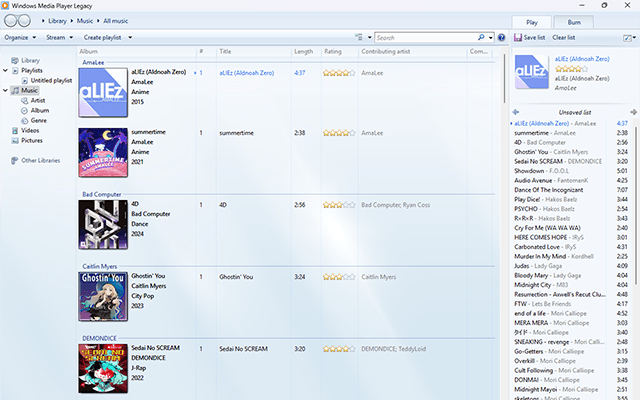Click the Create playlist button

click(102, 38)
